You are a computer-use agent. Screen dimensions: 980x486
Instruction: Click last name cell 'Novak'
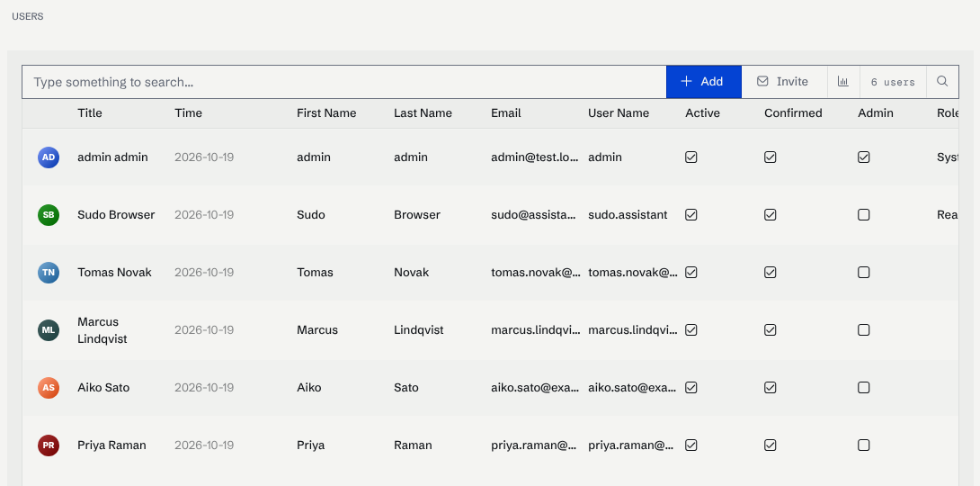[411, 273]
